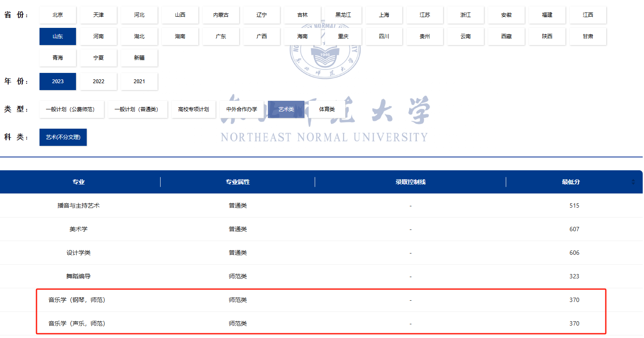Select 山东 province button
Viewport: 644px width, 338px height.
[58, 36]
